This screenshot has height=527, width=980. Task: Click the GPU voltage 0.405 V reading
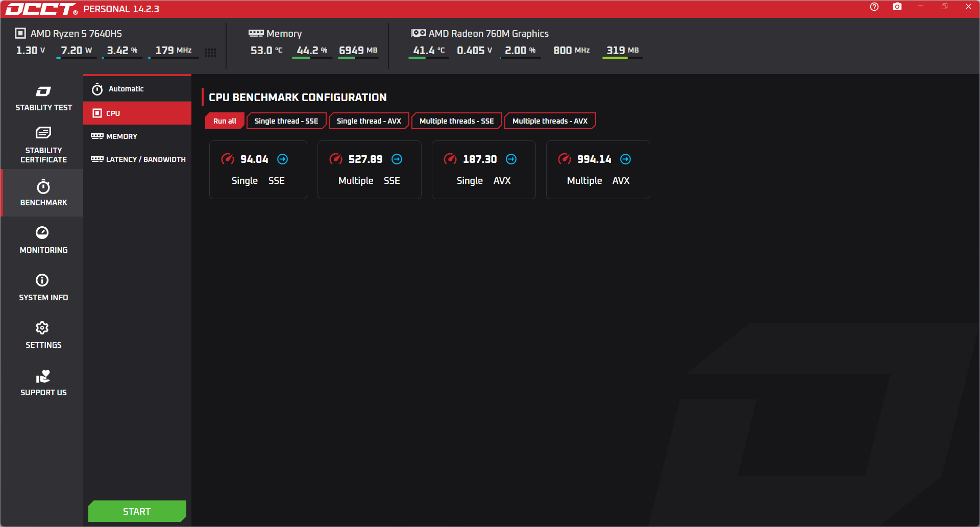tap(475, 51)
